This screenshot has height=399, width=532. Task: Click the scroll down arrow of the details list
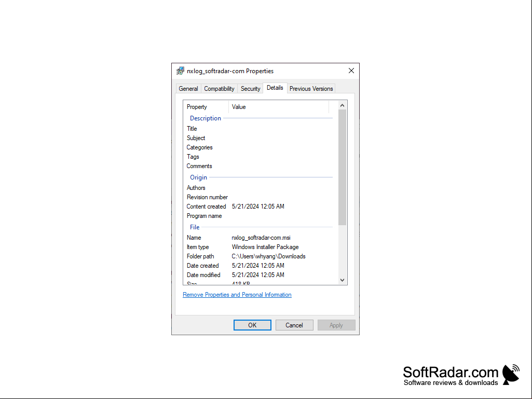point(343,280)
